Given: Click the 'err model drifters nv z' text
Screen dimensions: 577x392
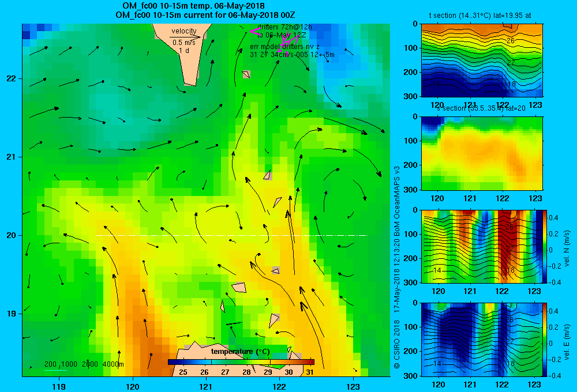Looking at the screenshot, I should coord(285,47).
